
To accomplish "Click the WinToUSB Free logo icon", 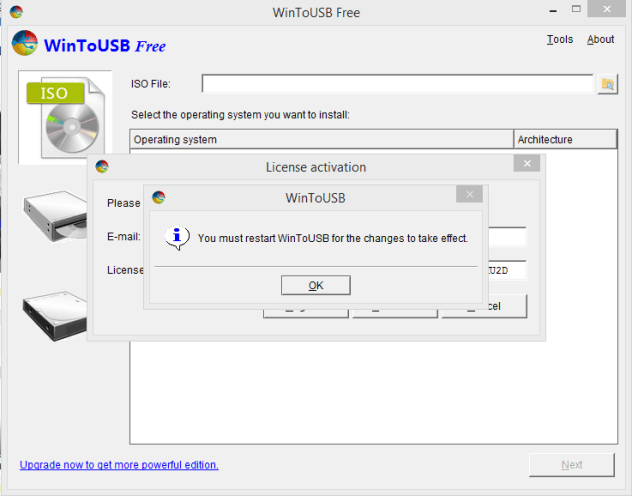I will pos(25,43).
